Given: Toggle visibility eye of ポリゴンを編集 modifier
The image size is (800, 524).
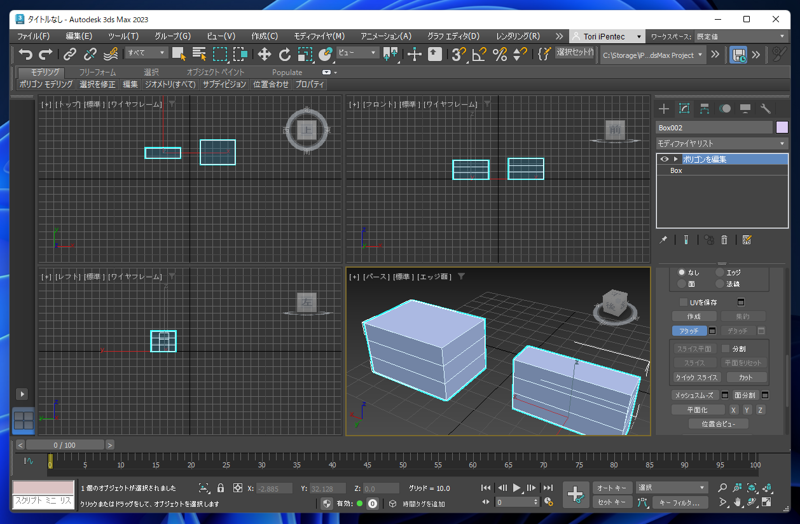Looking at the screenshot, I should 664,159.
